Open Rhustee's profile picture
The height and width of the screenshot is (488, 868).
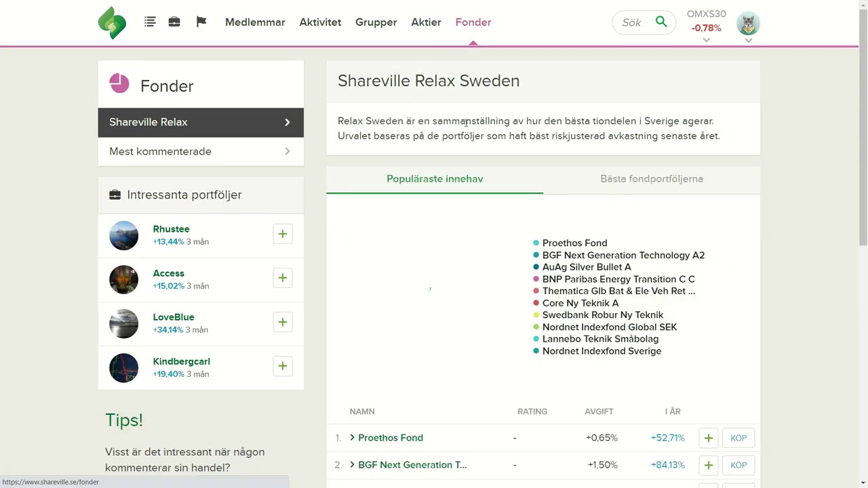123,235
